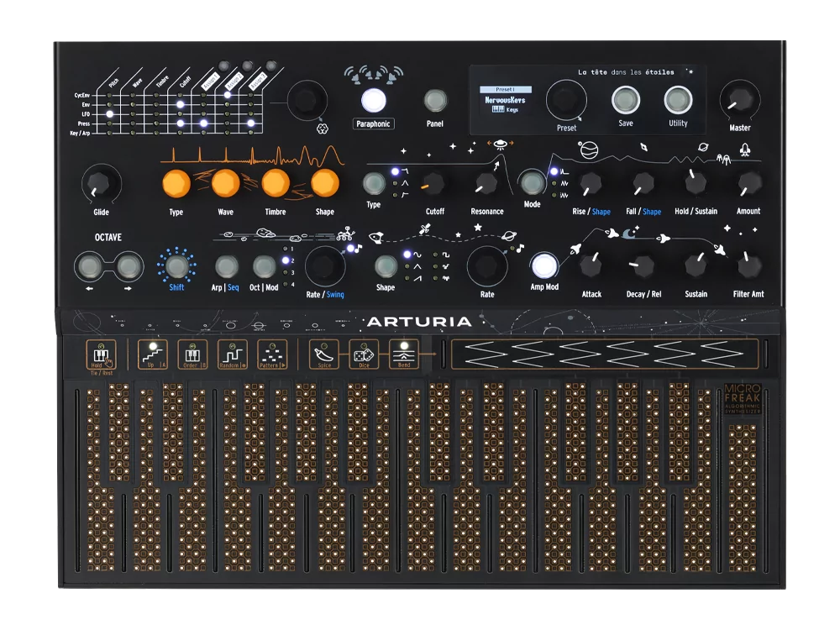This screenshot has height=630, width=840.
Task: Adjust the Glide knob
Action: tap(102, 183)
